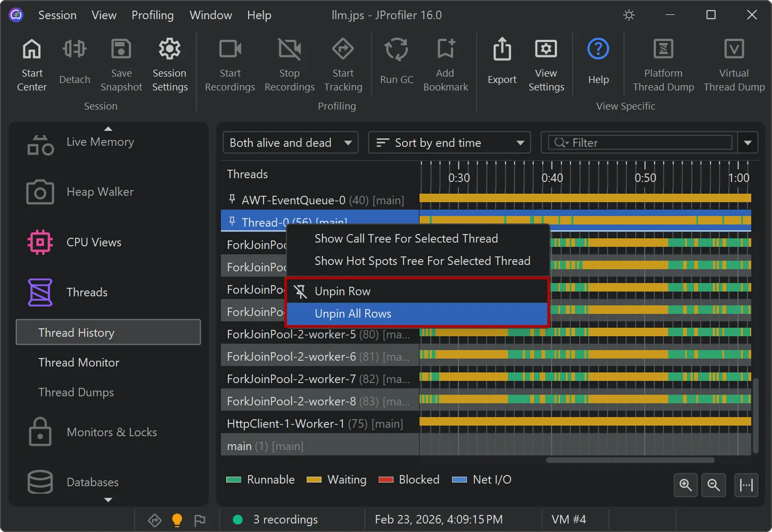Zoom out the thread timeline
The width and height of the screenshot is (772, 532).
[713, 485]
